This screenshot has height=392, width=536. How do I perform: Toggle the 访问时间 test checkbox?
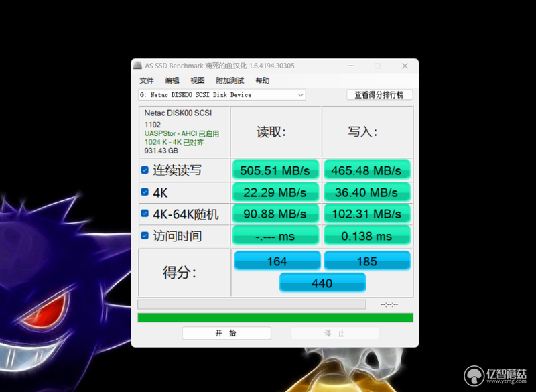145,235
